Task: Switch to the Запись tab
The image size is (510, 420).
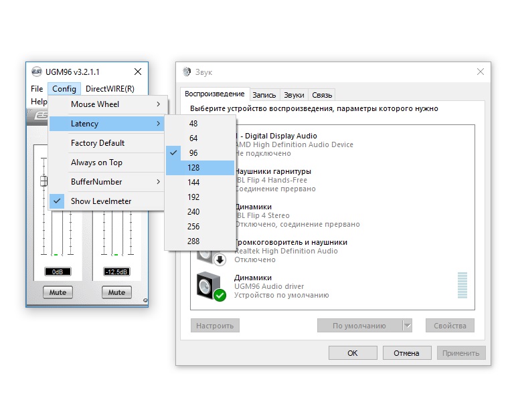Action: tap(264, 95)
